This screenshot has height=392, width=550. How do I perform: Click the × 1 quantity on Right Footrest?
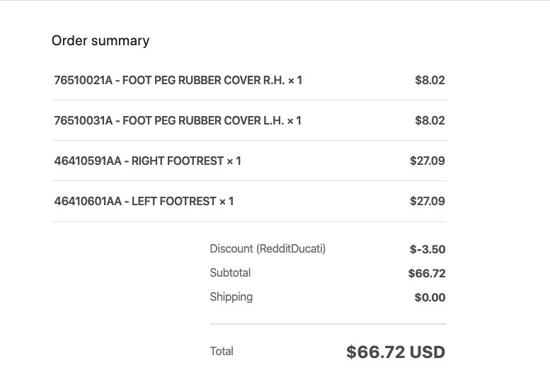pyautogui.click(x=234, y=161)
